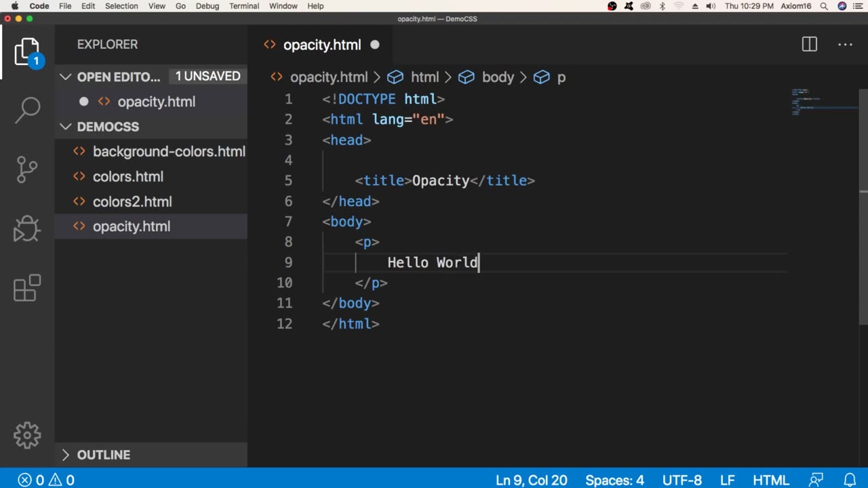Open the Source Control view icon
Image resolution: width=868 pixels, height=488 pixels.
(x=27, y=169)
